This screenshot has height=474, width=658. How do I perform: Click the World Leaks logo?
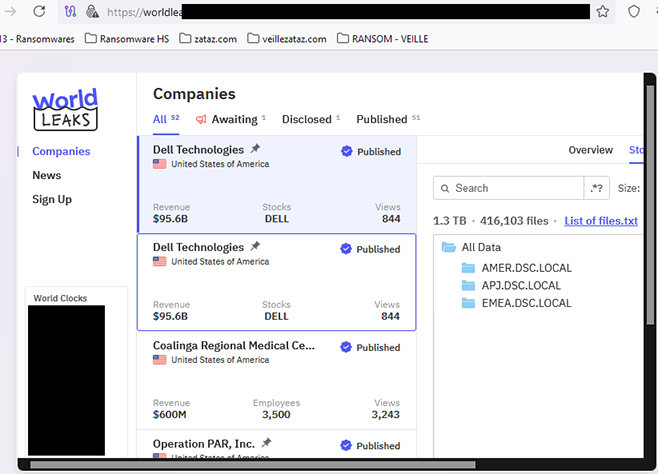click(65, 109)
